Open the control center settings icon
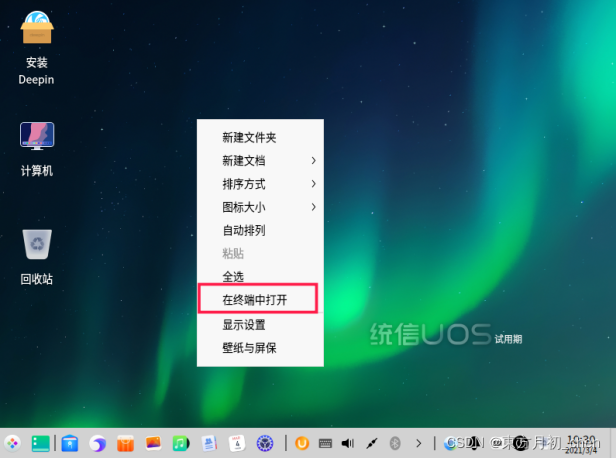Screen dimensions: 616x459 265,444
